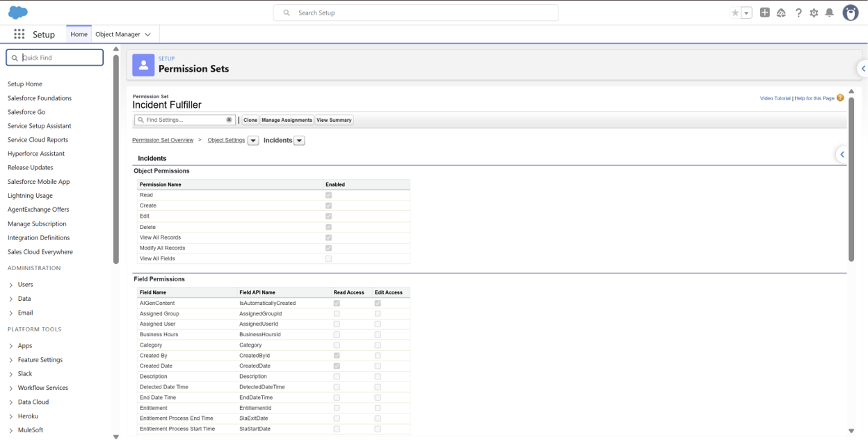Open the dropdown next to Incidents breadcrumb

point(300,141)
